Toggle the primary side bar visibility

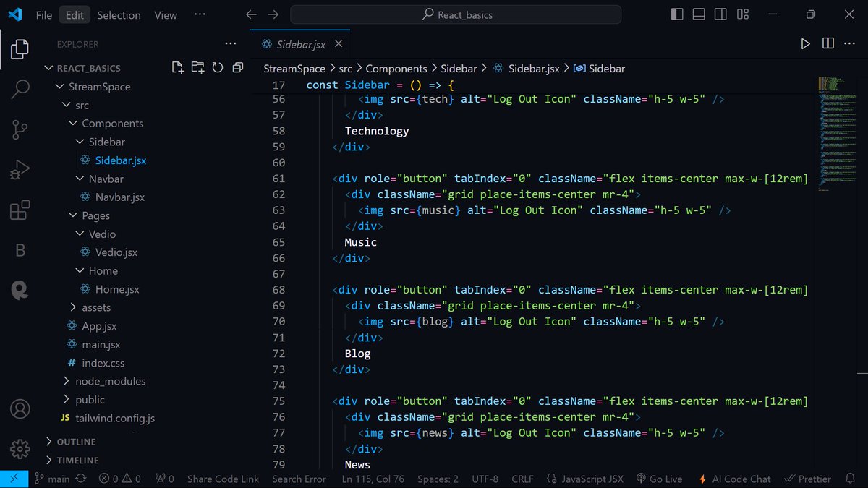coord(677,14)
